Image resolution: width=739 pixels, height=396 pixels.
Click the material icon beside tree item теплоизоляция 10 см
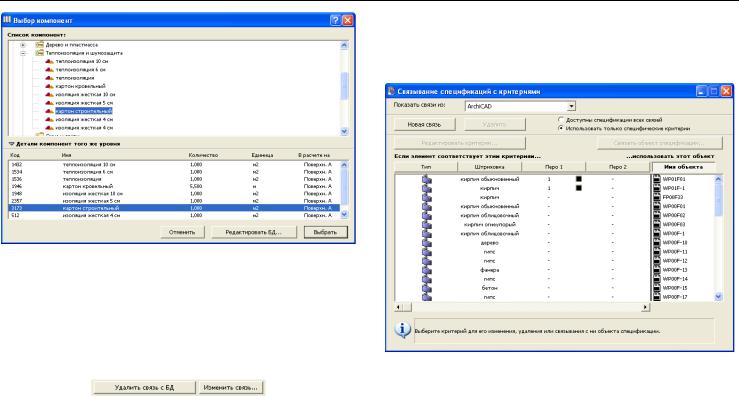[x=49, y=61]
